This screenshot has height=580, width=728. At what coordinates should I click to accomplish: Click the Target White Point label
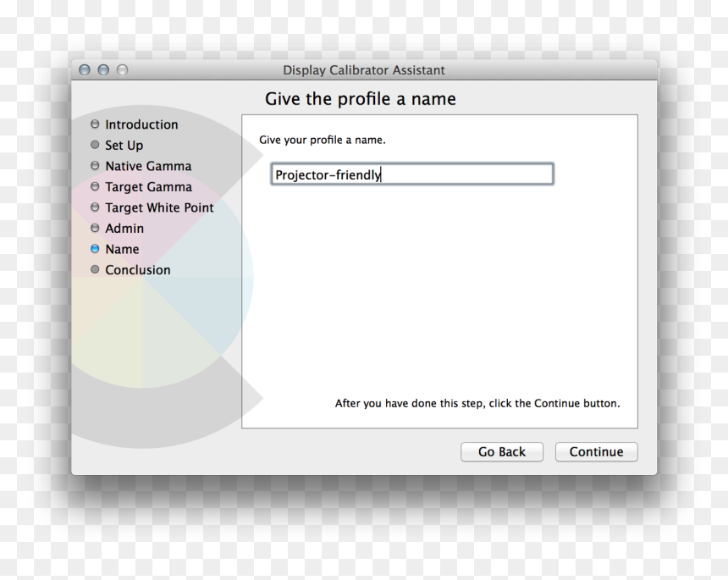pyautogui.click(x=159, y=207)
